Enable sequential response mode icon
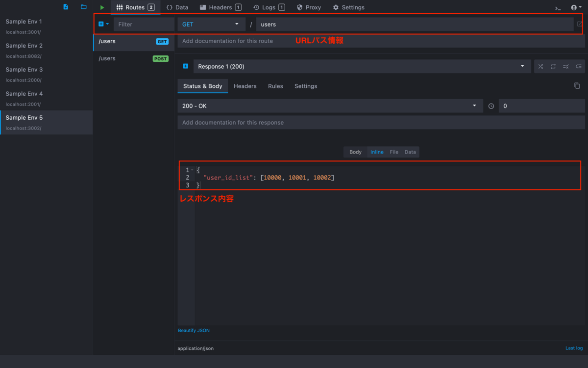 (x=553, y=67)
